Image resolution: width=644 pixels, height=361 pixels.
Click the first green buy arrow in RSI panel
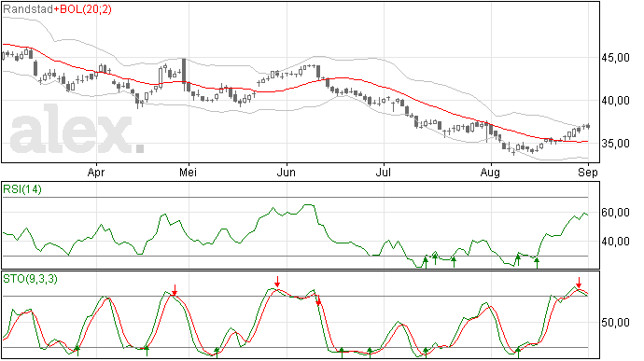click(x=426, y=262)
